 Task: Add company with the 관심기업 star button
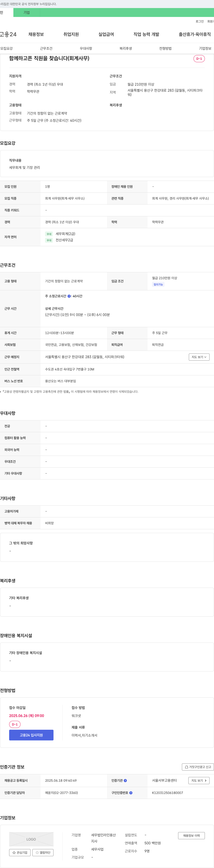pos(20,852)
